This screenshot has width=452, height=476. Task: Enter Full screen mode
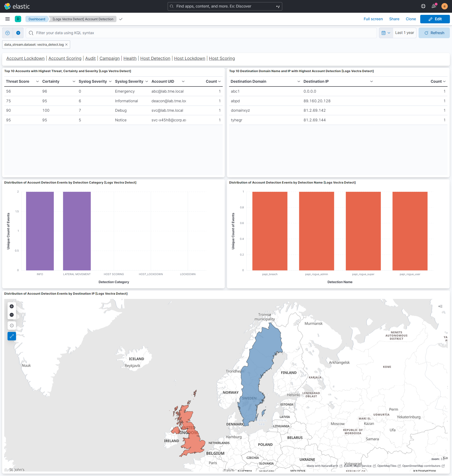click(373, 19)
